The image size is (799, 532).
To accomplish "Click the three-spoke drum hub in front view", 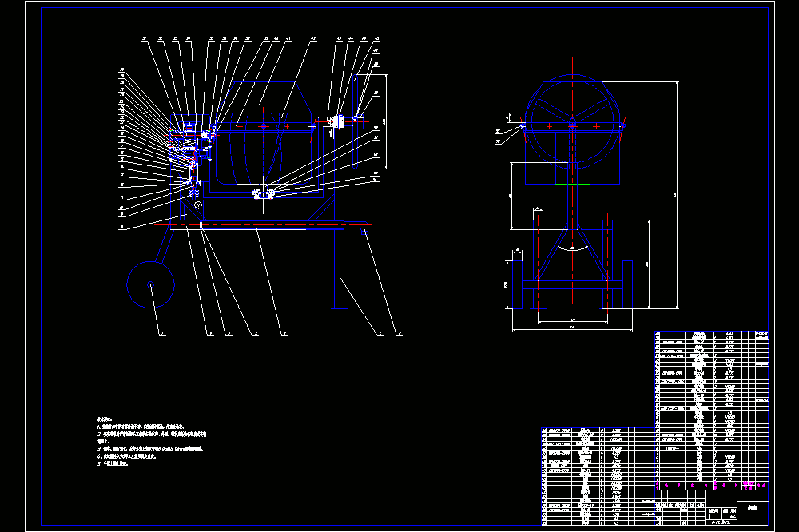I will (x=572, y=122).
